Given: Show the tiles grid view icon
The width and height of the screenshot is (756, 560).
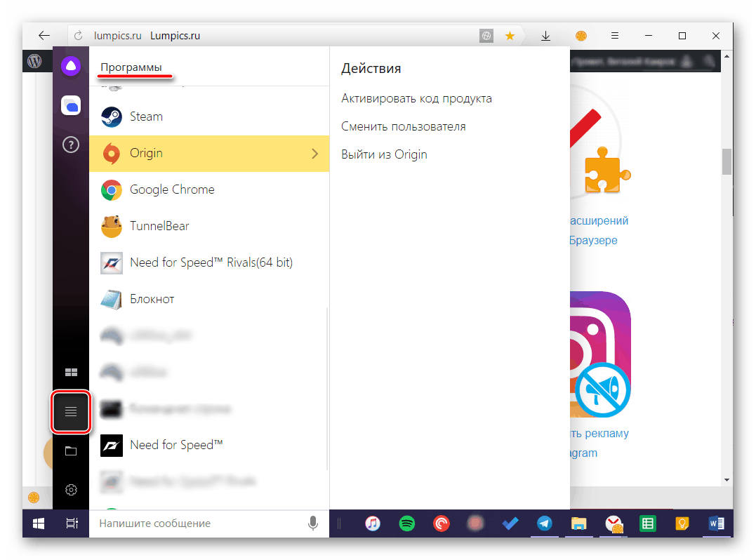Looking at the screenshot, I should click(x=71, y=372).
